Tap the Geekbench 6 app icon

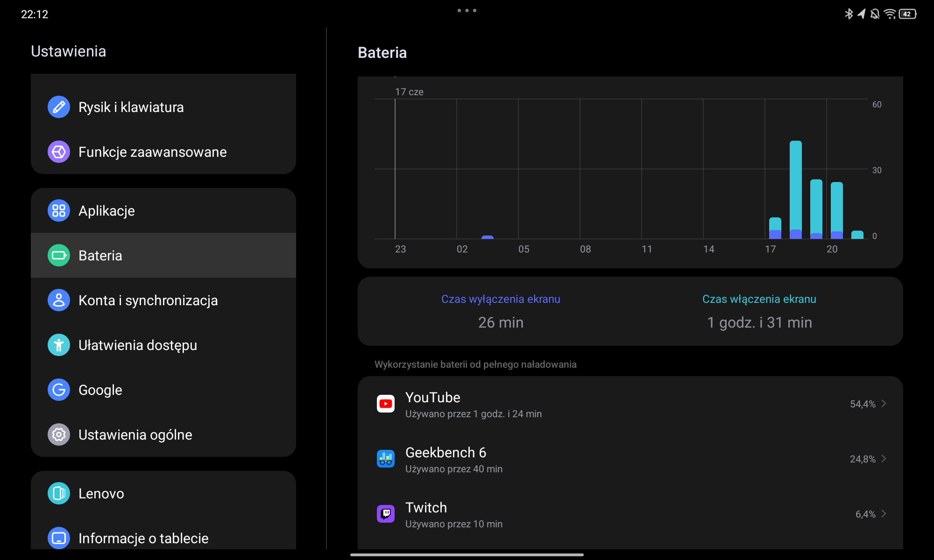click(x=386, y=459)
